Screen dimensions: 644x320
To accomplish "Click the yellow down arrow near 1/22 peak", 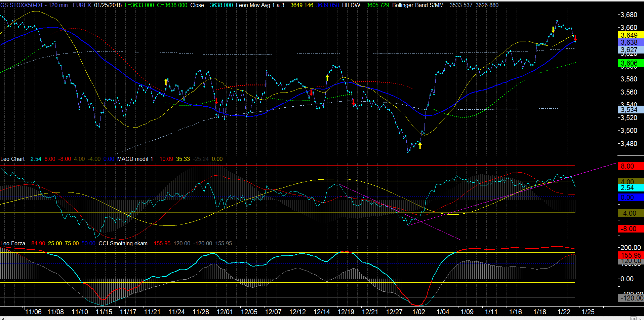I will point(553,30).
